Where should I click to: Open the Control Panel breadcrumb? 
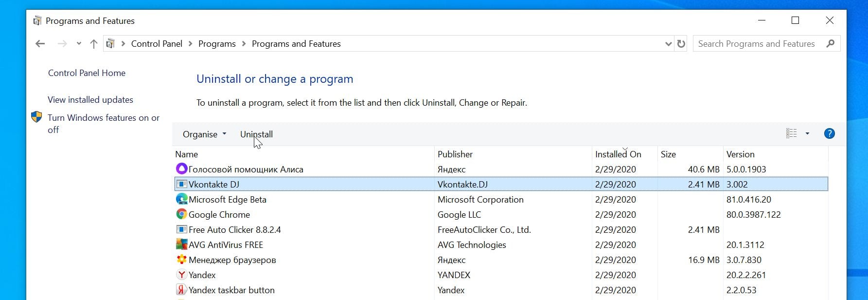pos(157,44)
